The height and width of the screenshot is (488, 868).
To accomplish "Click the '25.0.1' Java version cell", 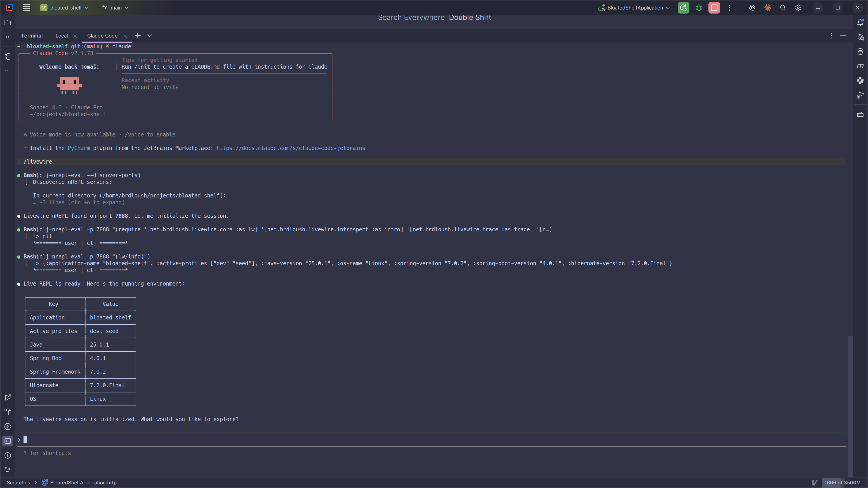I will pyautogui.click(x=99, y=345).
